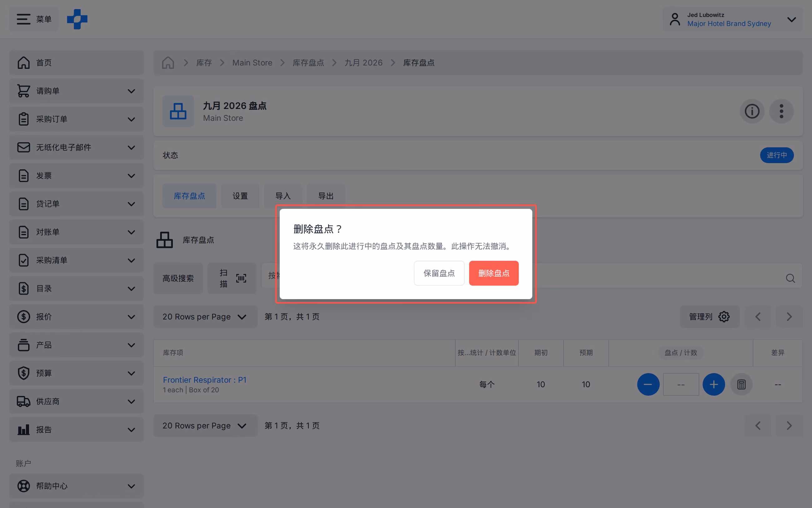Go to next page at the bottom pagination

789,426
